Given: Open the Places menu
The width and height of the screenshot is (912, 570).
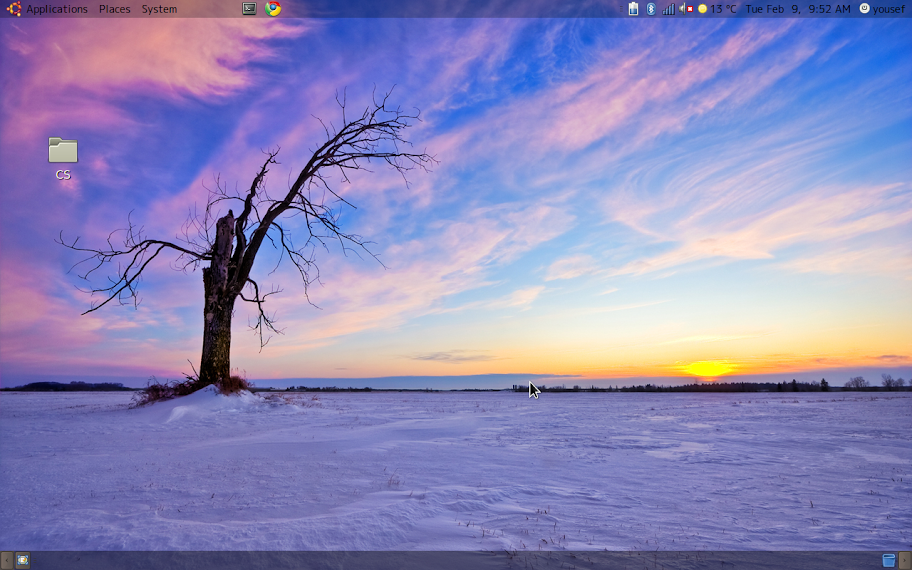Looking at the screenshot, I should pyautogui.click(x=115, y=9).
